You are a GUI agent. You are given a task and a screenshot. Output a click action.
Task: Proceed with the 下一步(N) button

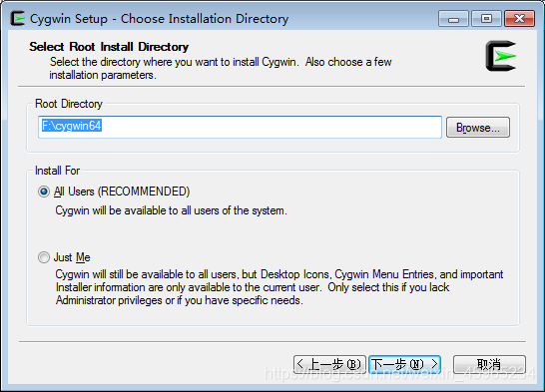405,364
